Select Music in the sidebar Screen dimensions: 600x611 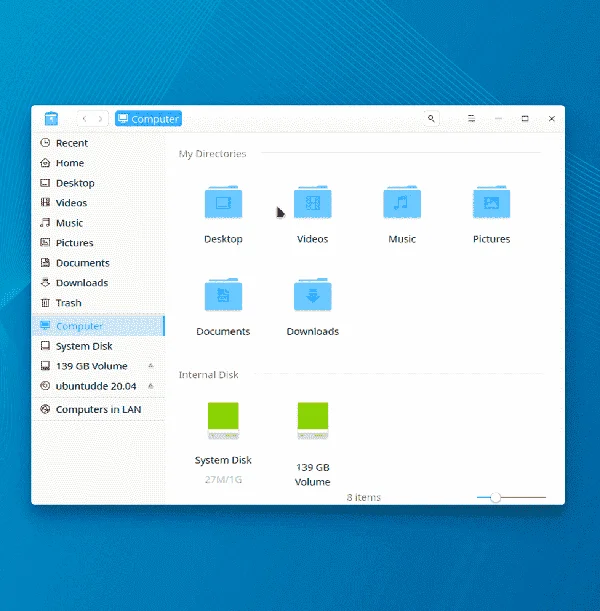point(98,223)
